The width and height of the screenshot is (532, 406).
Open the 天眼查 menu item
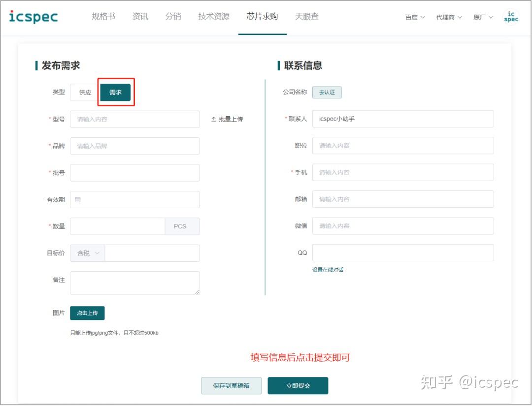306,16
